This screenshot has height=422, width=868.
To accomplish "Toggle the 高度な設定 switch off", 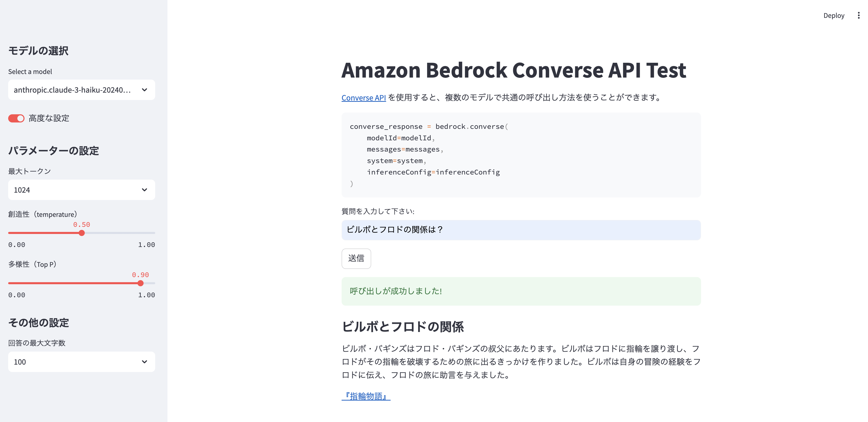I will click(16, 118).
